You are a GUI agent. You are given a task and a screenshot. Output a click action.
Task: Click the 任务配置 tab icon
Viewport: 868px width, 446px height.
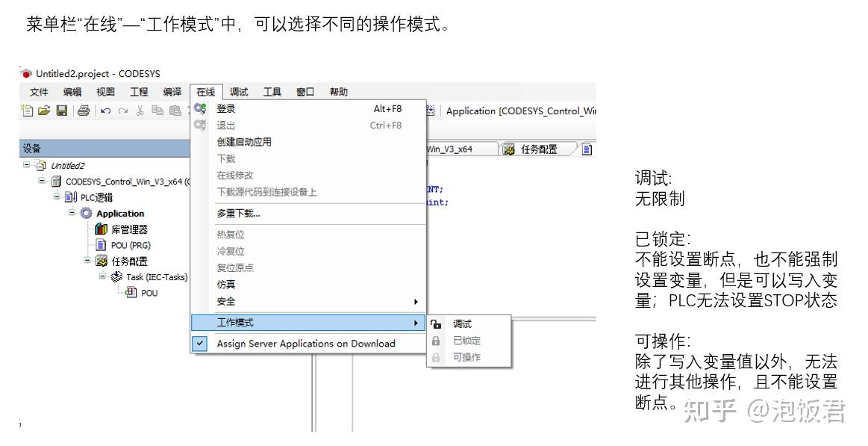(508, 149)
